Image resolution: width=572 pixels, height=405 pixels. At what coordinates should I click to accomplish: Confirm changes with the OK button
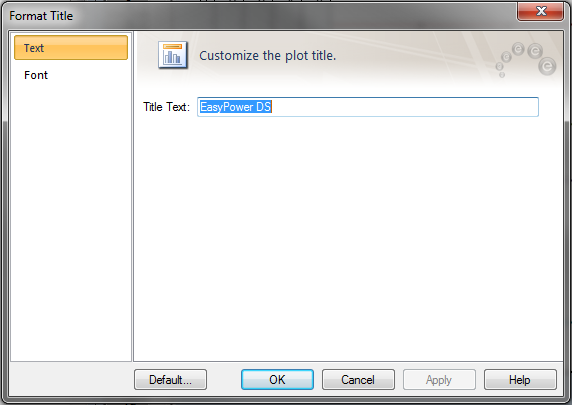click(x=277, y=380)
